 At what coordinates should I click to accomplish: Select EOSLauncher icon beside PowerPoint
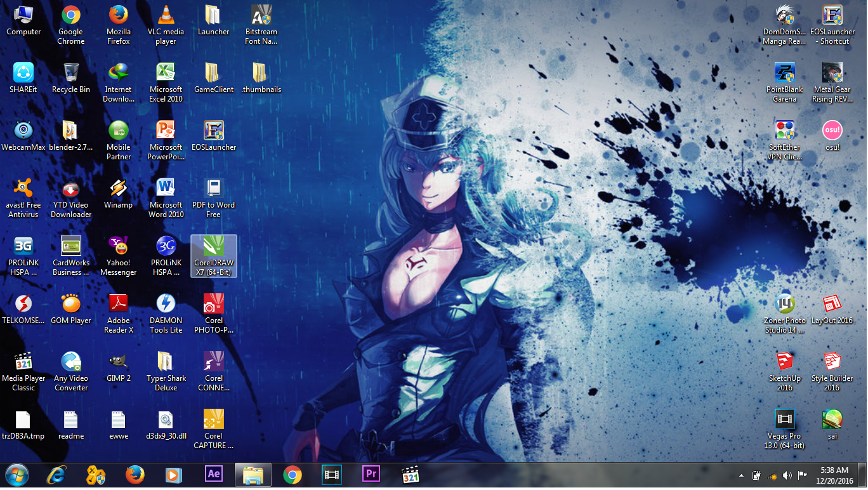tap(214, 136)
